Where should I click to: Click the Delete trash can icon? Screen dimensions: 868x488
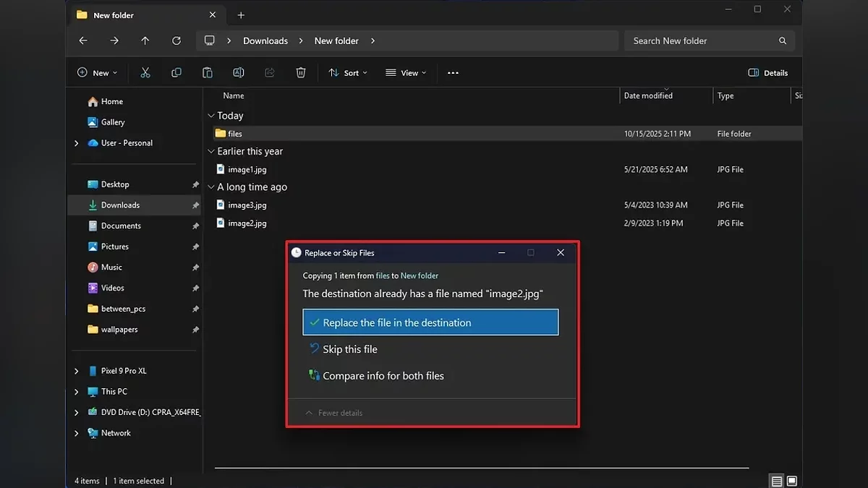click(x=301, y=73)
